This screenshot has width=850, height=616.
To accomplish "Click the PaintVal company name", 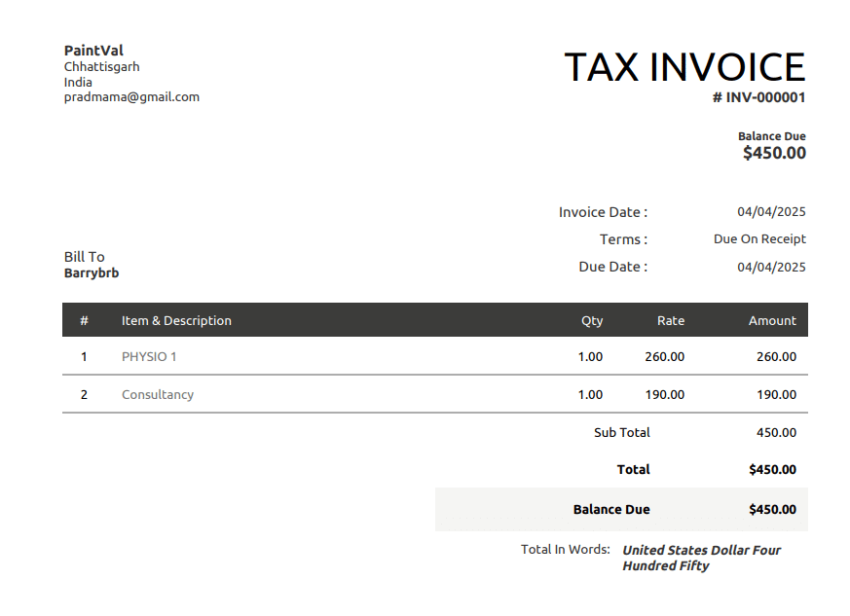I will tap(93, 50).
